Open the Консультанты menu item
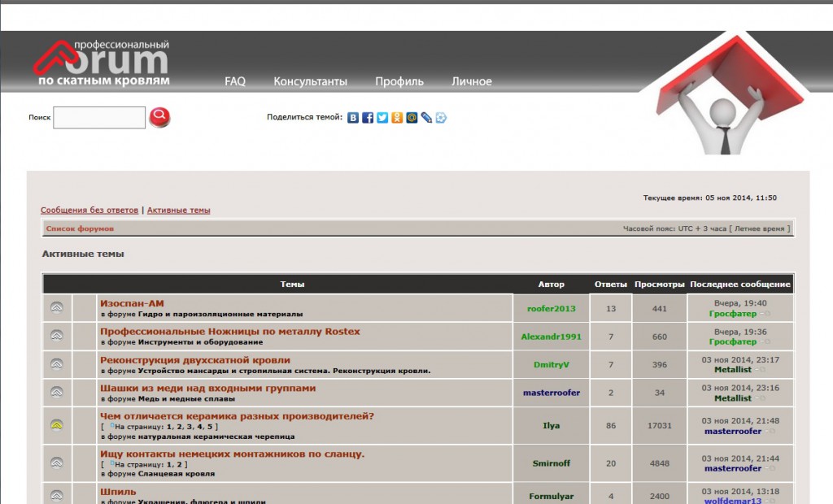833x504 pixels. point(310,81)
